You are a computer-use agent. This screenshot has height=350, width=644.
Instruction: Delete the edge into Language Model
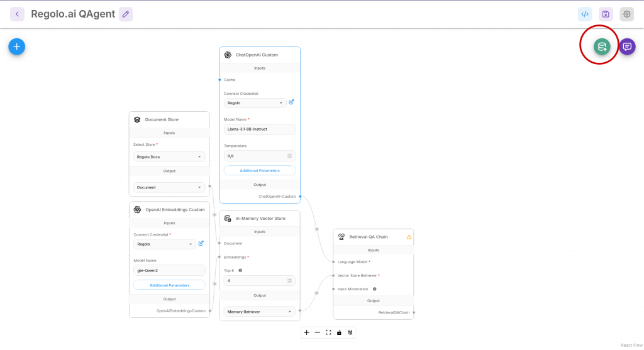click(317, 229)
